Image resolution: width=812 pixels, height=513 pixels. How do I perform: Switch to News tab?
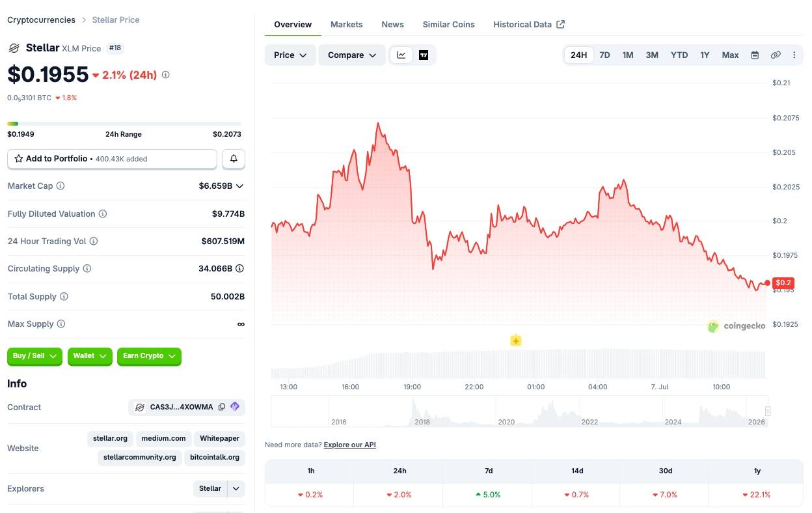click(x=392, y=25)
